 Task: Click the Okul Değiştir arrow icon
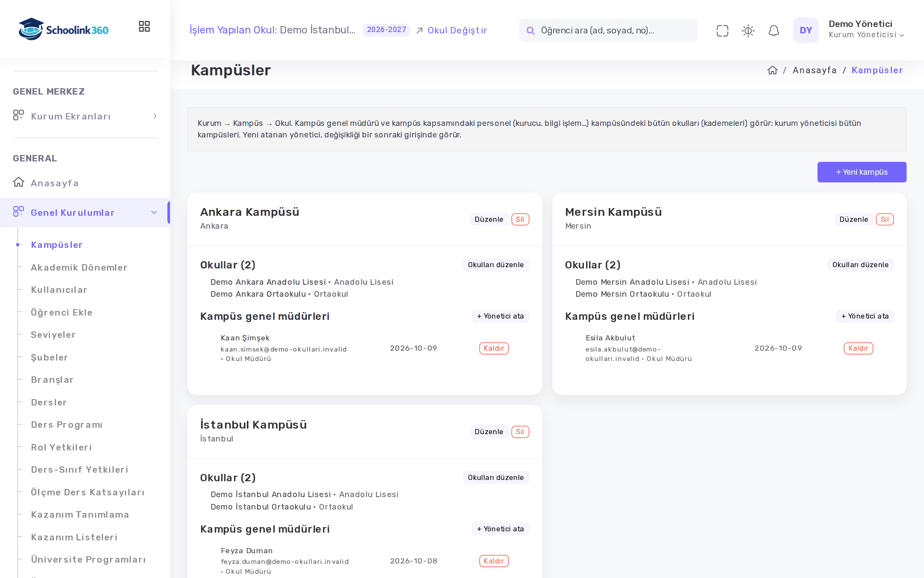tap(420, 30)
